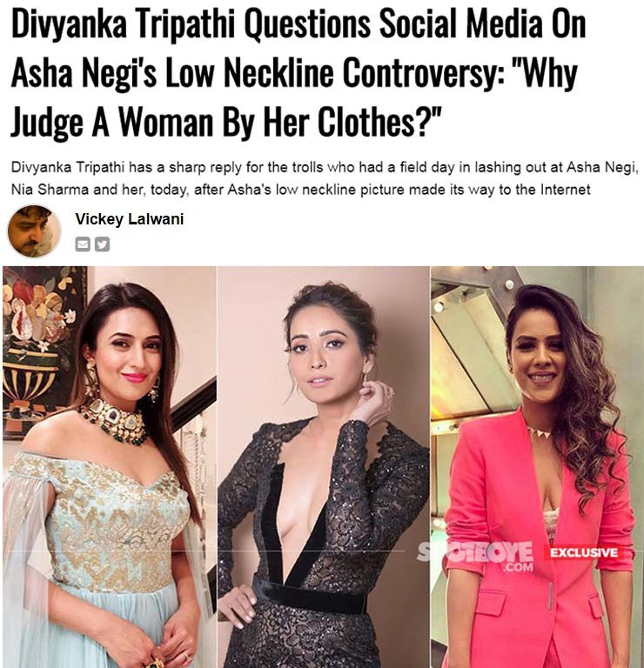Click the choker necklace in the left photo
Viewport: 644px width, 668px height.
[x=113, y=420]
